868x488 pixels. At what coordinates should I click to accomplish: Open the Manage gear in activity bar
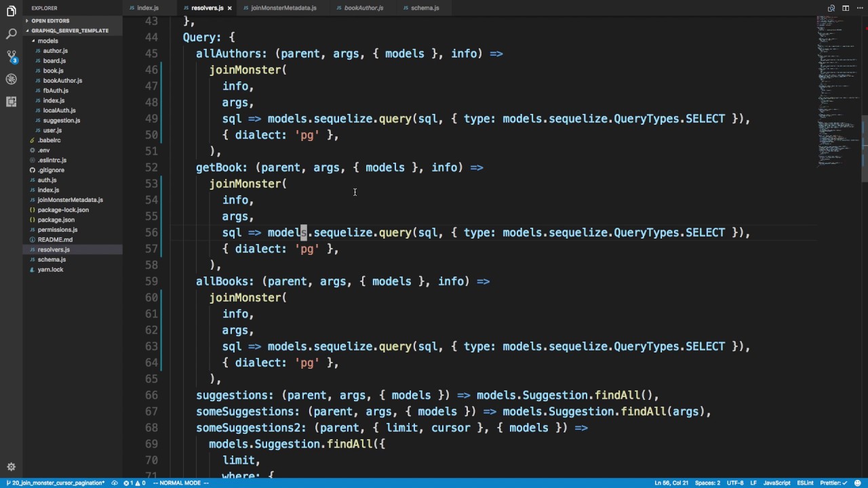11,467
